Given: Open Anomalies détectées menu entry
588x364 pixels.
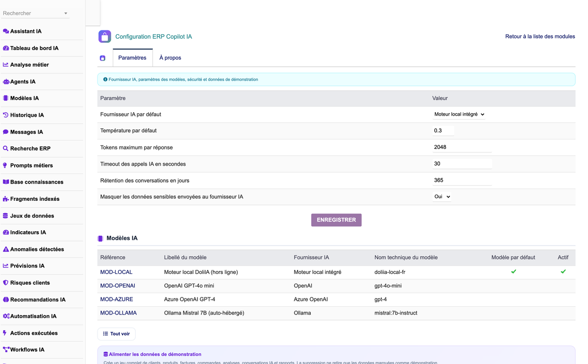Looking at the screenshot, I should [37, 249].
